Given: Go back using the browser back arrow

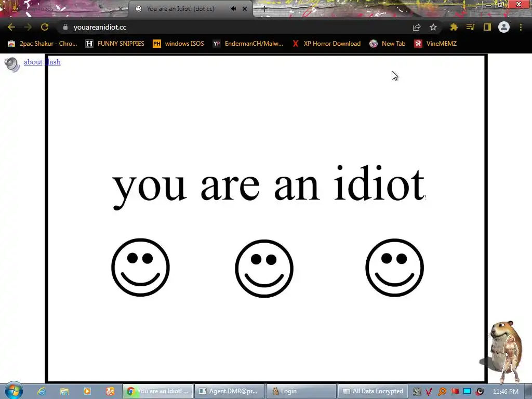Looking at the screenshot, I should (11, 27).
